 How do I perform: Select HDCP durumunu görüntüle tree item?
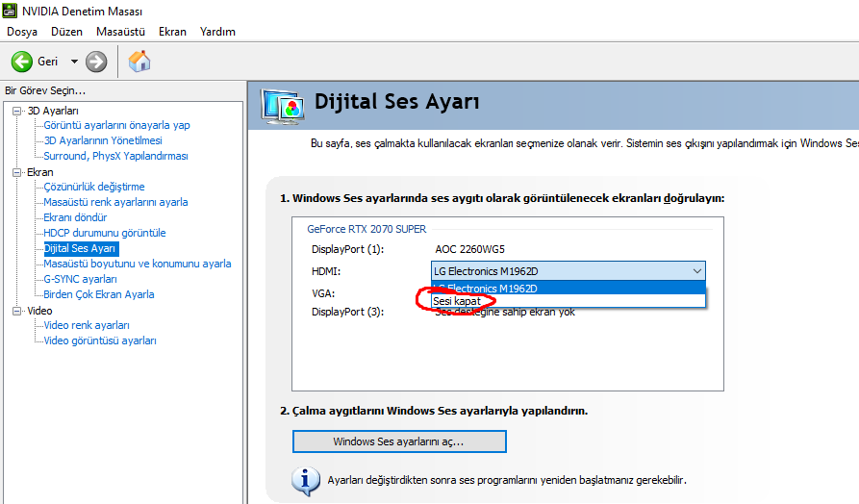[x=105, y=233]
